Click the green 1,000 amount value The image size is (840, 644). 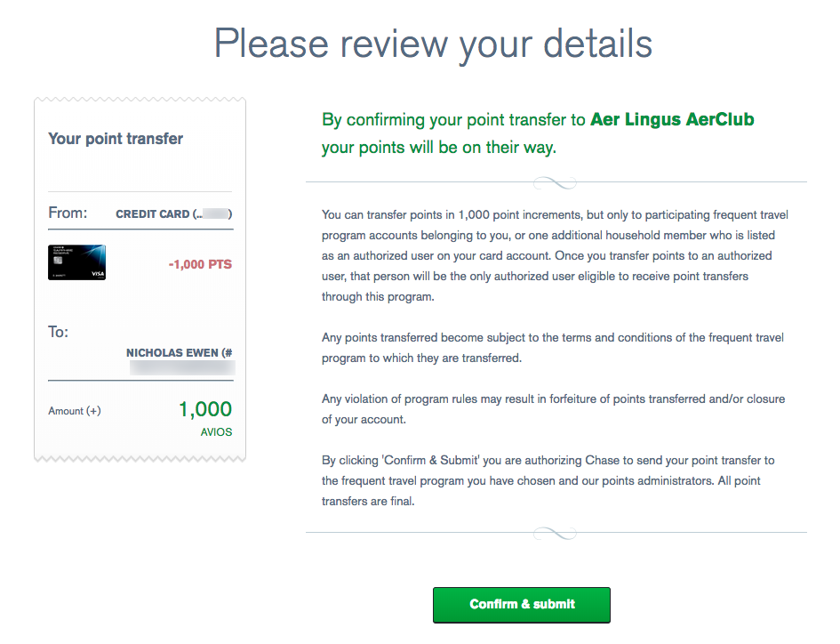[204, 409]
